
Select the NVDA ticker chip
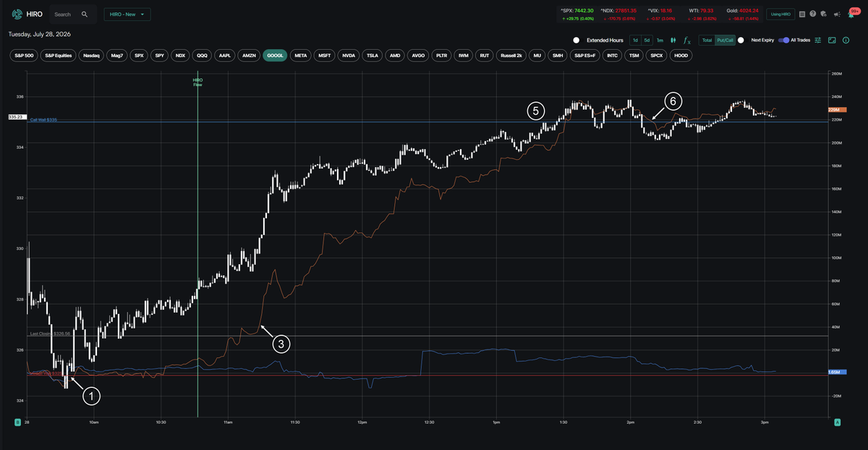click(349, 55)
